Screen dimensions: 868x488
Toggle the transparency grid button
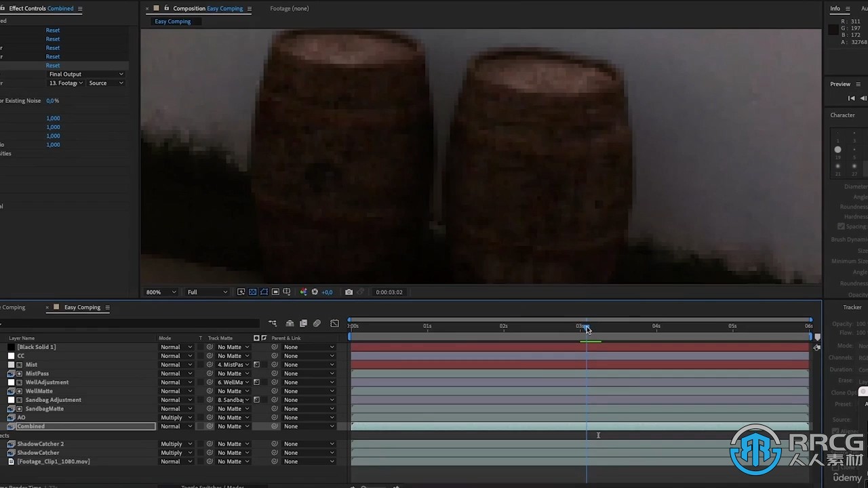[x=252, y=292]
